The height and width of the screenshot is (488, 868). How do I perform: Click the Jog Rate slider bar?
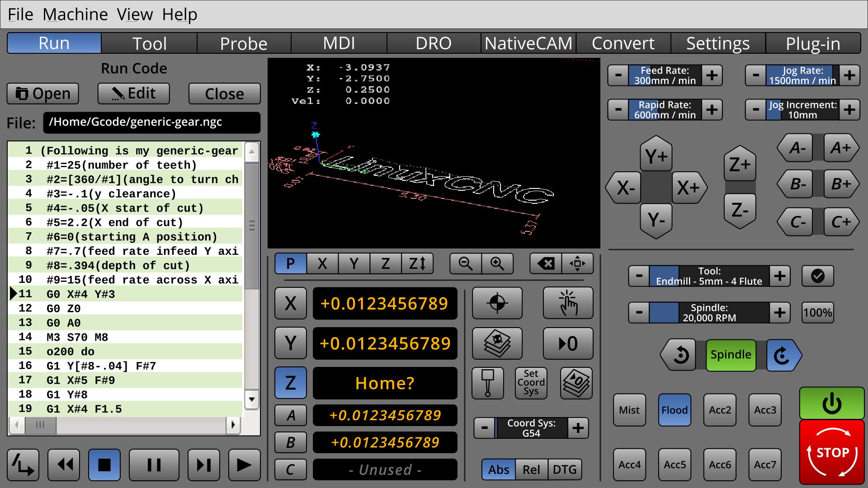point(802,75)
